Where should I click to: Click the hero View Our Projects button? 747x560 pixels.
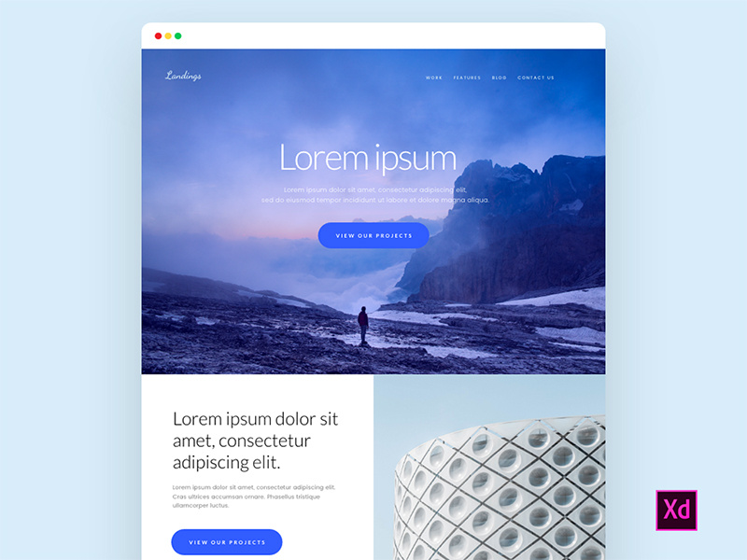(373, 235)
